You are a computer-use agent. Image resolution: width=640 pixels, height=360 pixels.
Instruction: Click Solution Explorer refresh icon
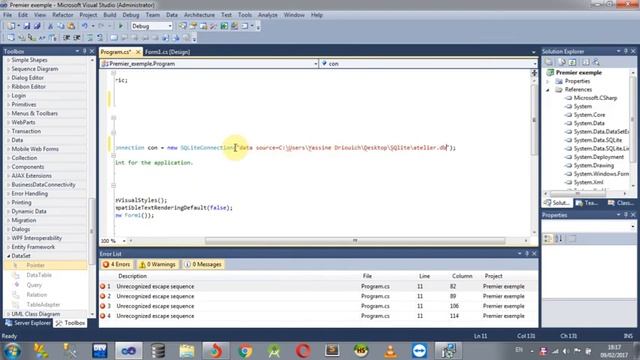(x=572, y=62)
